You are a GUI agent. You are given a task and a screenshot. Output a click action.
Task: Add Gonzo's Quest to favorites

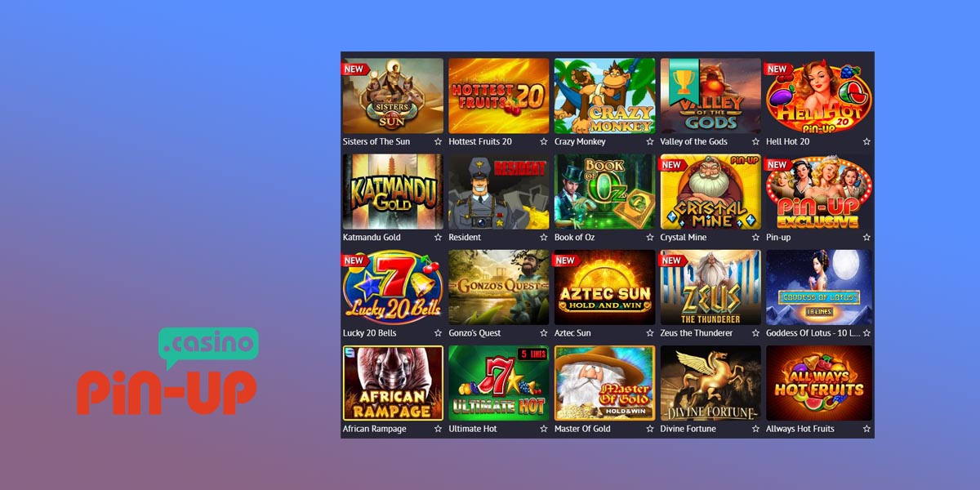[x=544, y=333]
